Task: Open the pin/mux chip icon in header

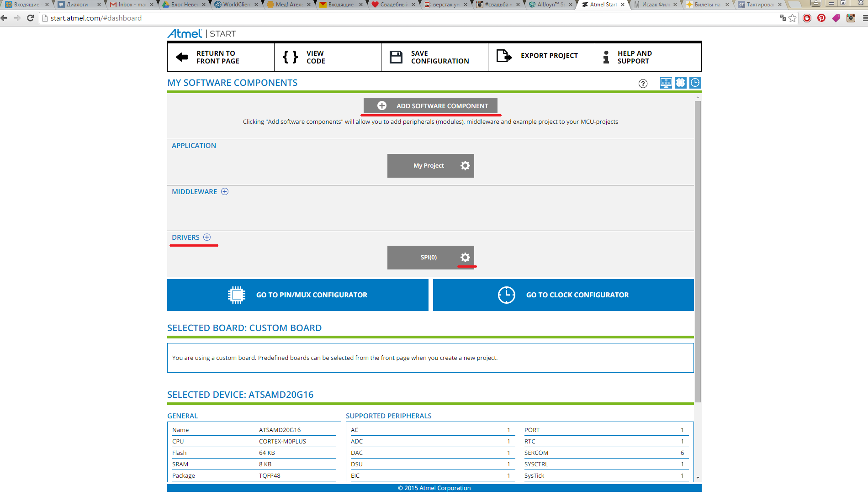Action: [x=681, y=83]
